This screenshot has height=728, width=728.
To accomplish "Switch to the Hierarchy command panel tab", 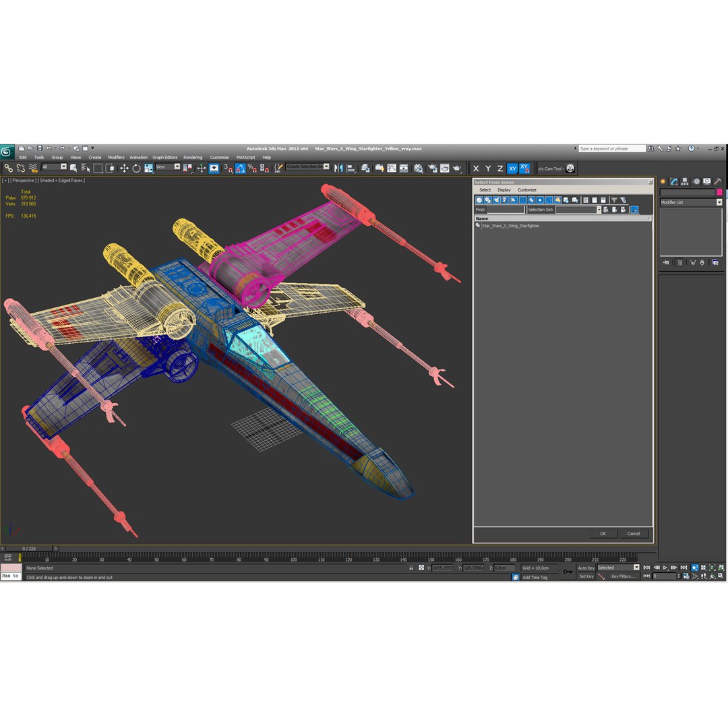I will pos(685,181).
